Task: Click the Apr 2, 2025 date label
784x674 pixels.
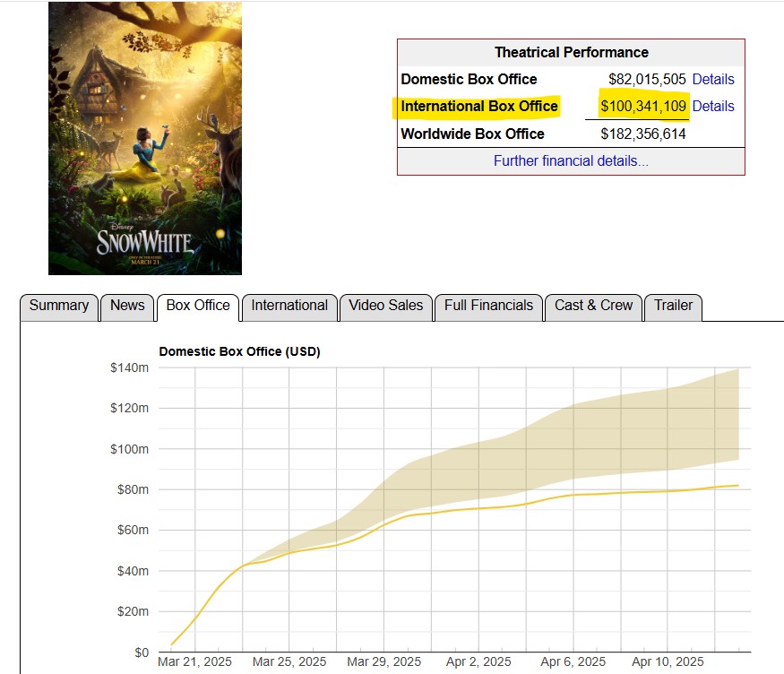Action: pyautogui.click(x=478, y=662)
